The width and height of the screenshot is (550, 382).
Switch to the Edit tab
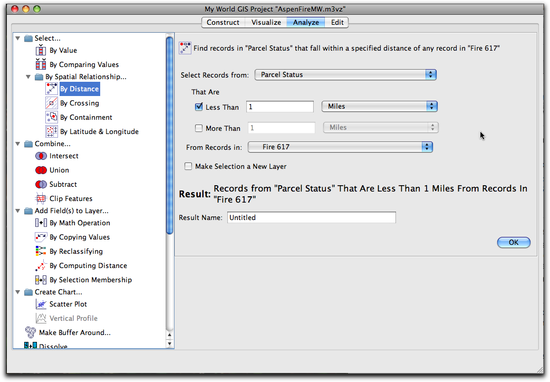tap(337, 22)
